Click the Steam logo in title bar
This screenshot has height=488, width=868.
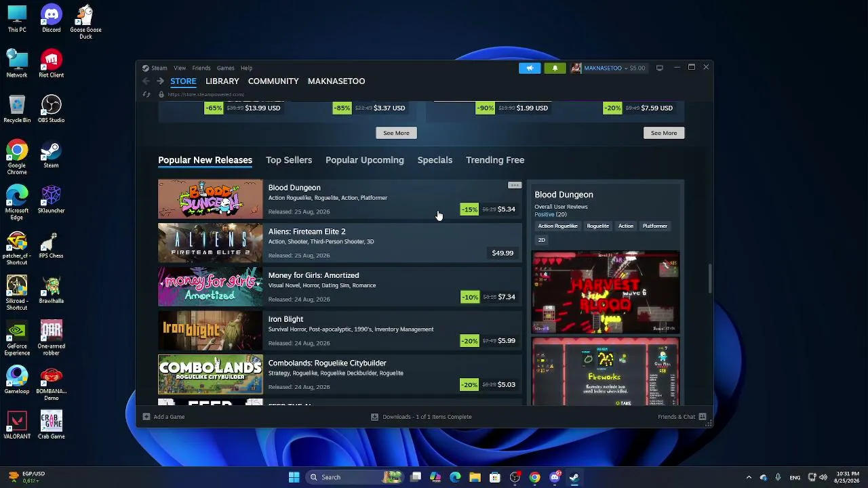146,68
